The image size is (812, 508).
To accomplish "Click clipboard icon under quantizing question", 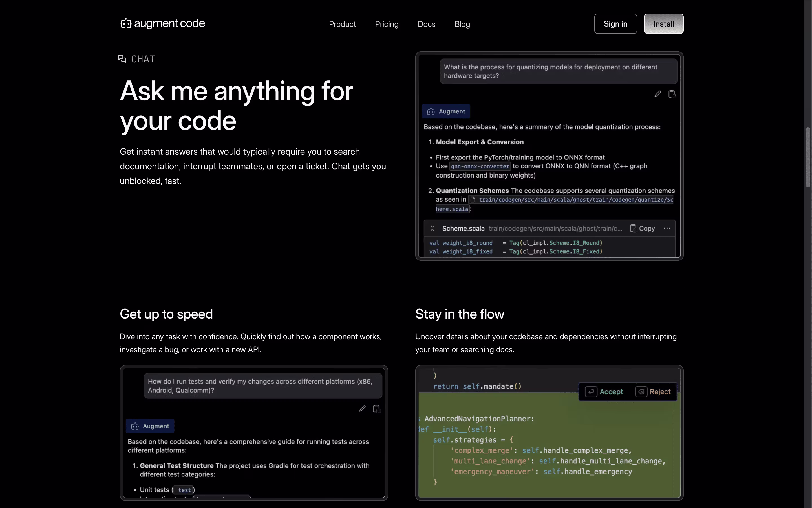I will tap(672, 94).
